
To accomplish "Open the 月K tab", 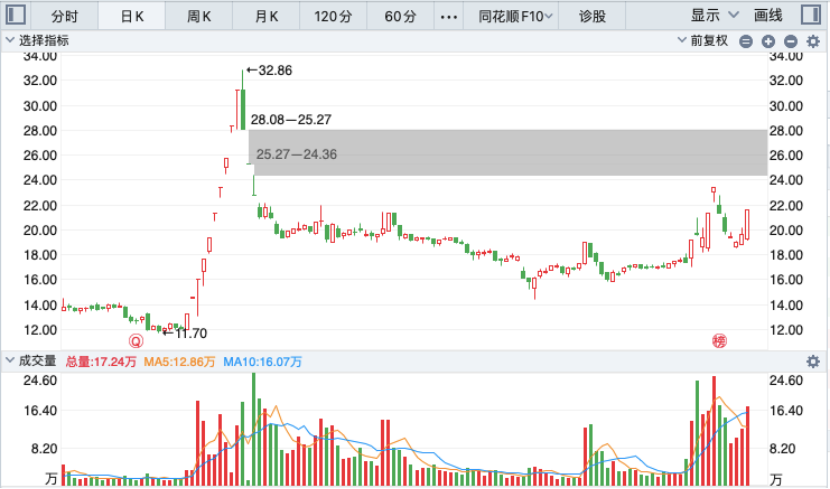I will point(266,16).
